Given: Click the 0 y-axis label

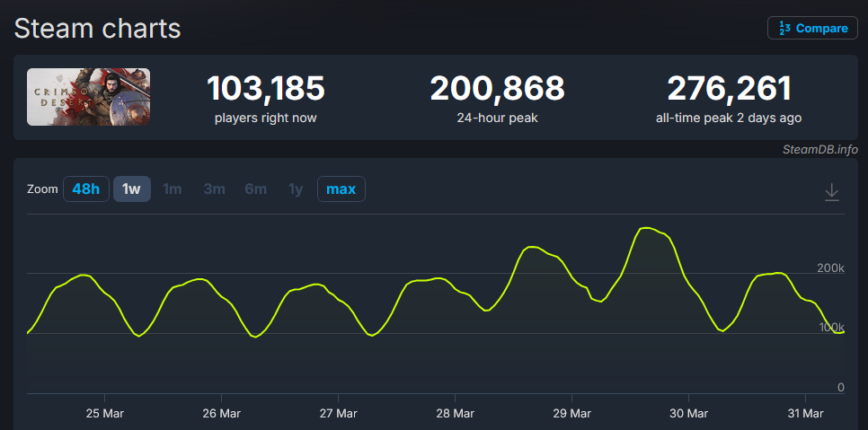Looking at the screenshot, I should pos(841,388).
